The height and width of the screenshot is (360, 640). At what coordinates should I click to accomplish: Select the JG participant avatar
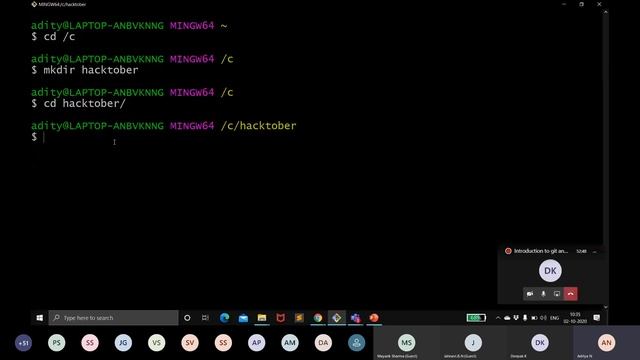(123, 343)
